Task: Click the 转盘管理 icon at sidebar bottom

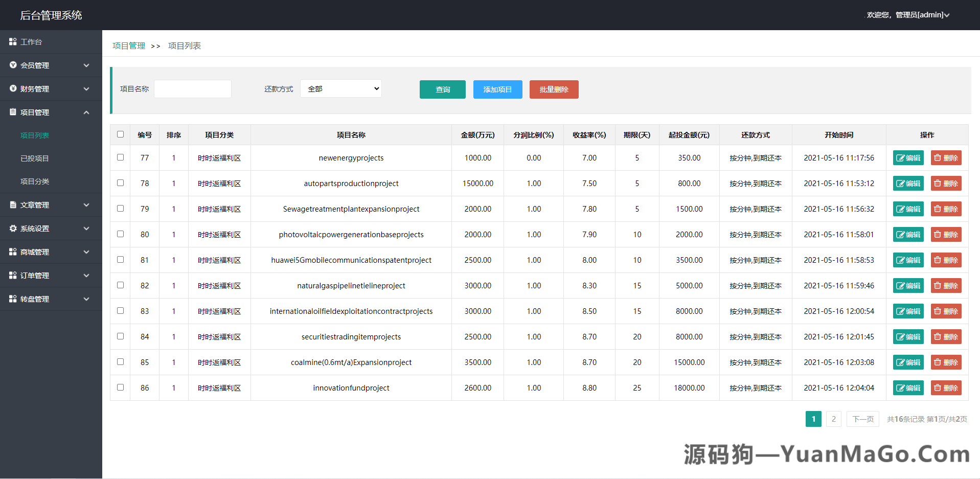Action: click(13, 299)
